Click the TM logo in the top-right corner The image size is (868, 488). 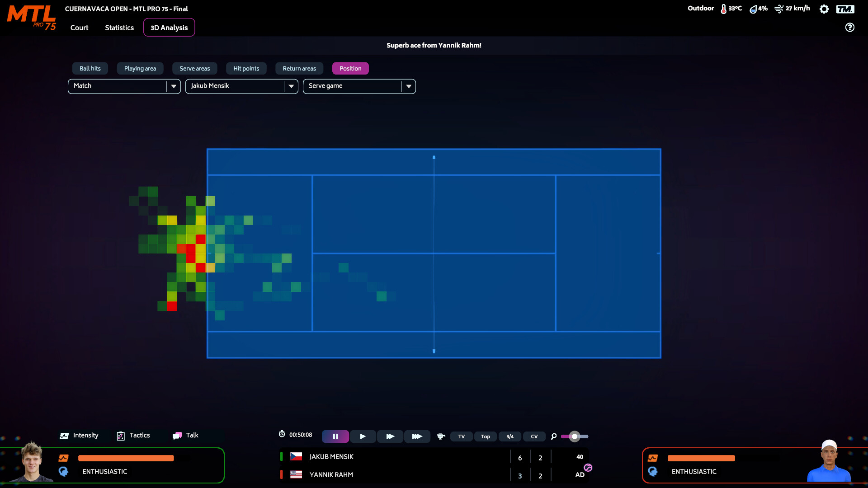click(846, 9)
